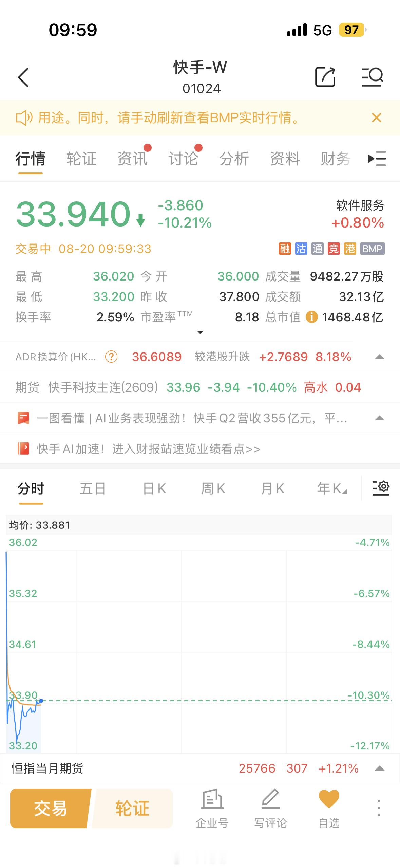Open the stock search list icon
Image resolution: width=400 pixels, height=868 pixels.
pos(372,77)
